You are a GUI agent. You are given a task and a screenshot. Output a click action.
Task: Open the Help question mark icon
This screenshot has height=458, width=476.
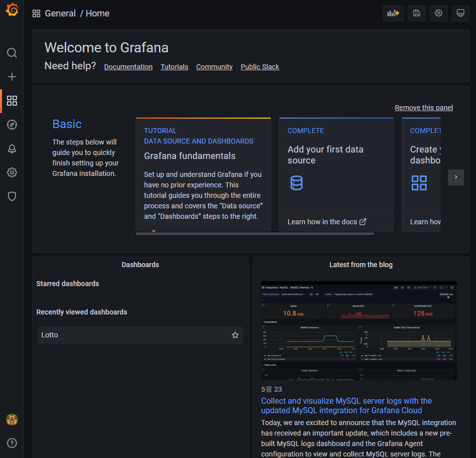tap(12, 443)
